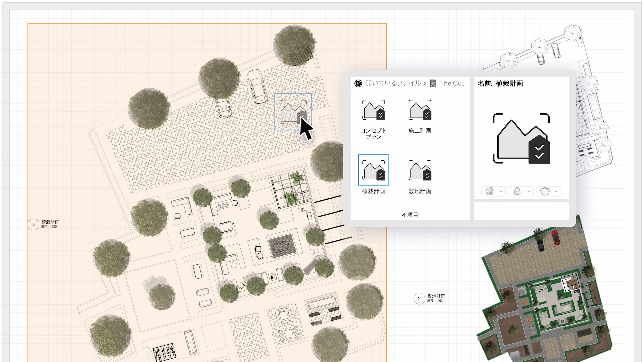Viewport: 644px width, 362px height.
Task: Click the 4 項目 status bar
Action: click(410, 215)
